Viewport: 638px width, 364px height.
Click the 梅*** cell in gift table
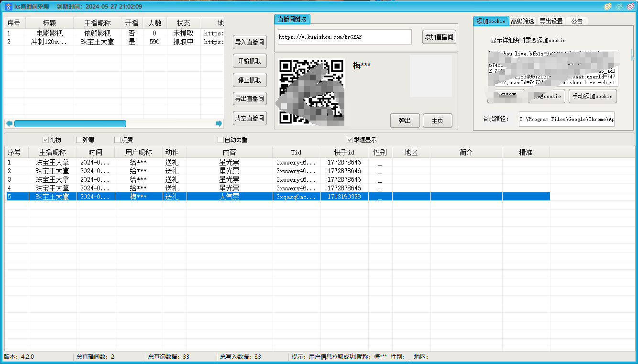[139, 197]
